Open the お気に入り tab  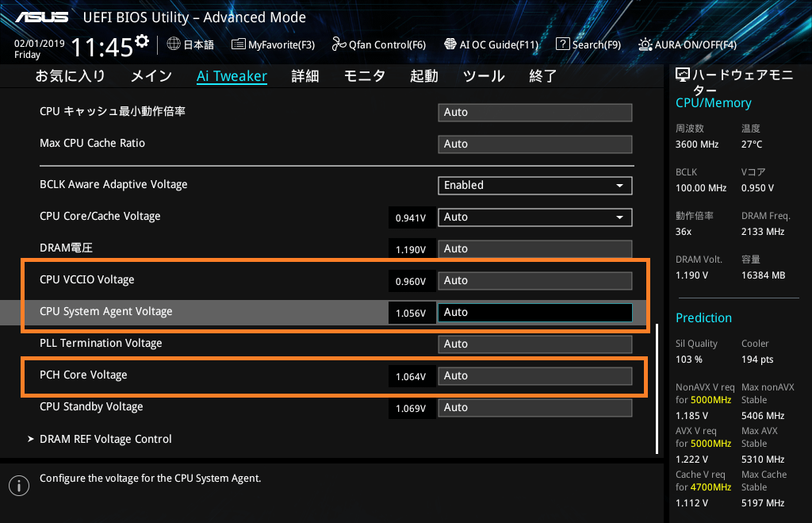(71, 76)
